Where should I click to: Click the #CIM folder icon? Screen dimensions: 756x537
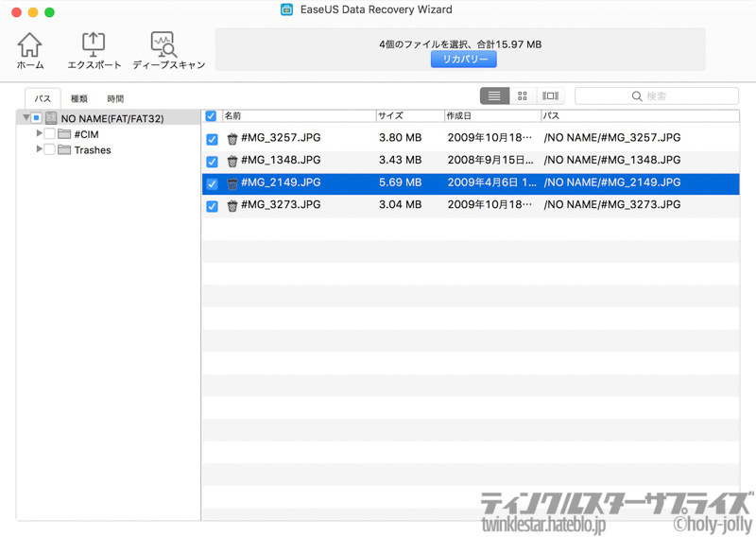pos(64,134)
